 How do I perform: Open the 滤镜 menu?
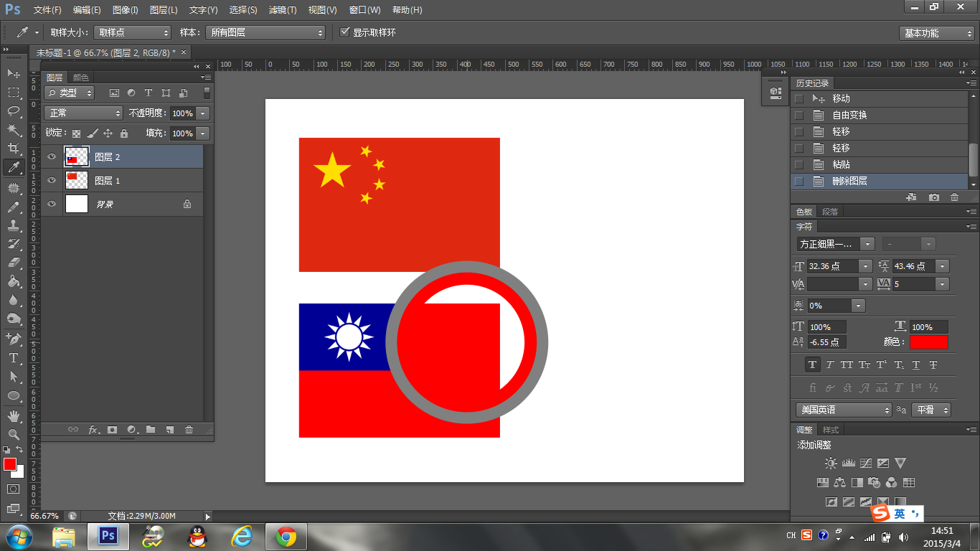pyautogui.click(x=283, y=9)
